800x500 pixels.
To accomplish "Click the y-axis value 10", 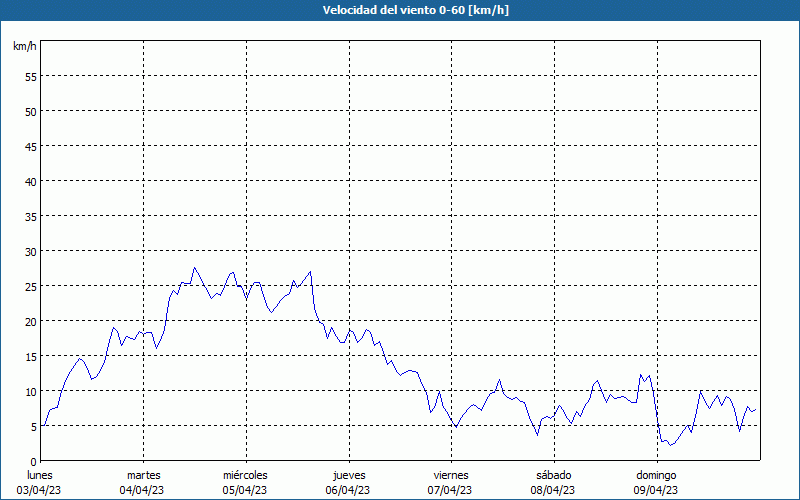I will 31,392.
